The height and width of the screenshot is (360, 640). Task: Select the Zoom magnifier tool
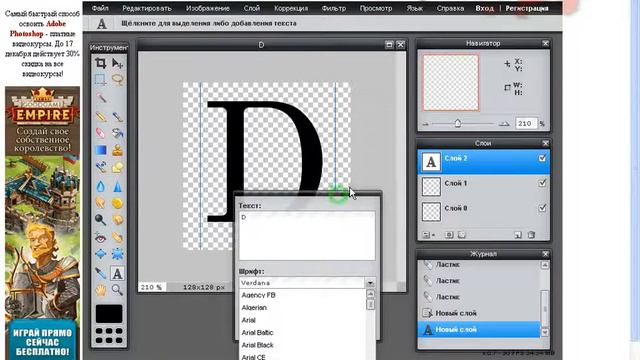click(118, 290)
